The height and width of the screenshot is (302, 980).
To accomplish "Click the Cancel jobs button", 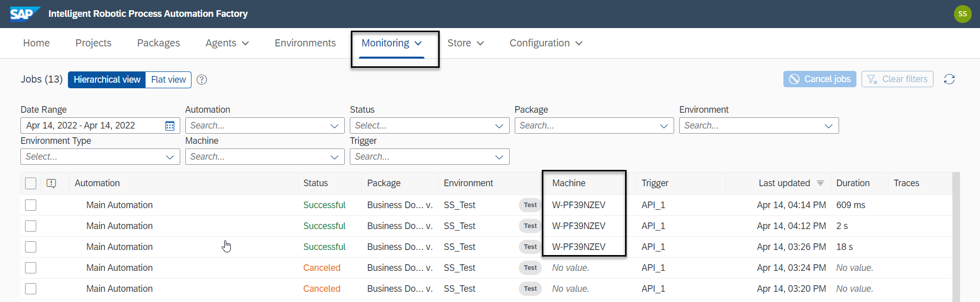I will 820,79.
